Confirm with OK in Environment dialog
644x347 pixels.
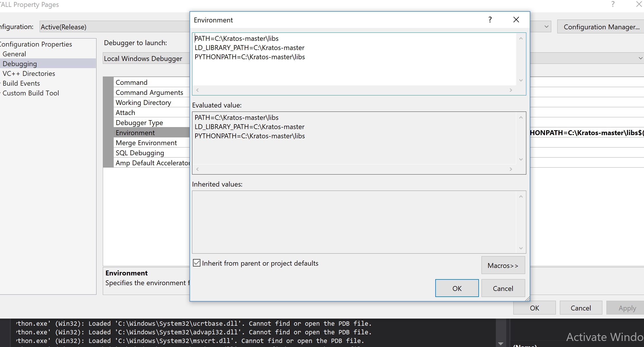pyautogui.click(x=457, y=288)
